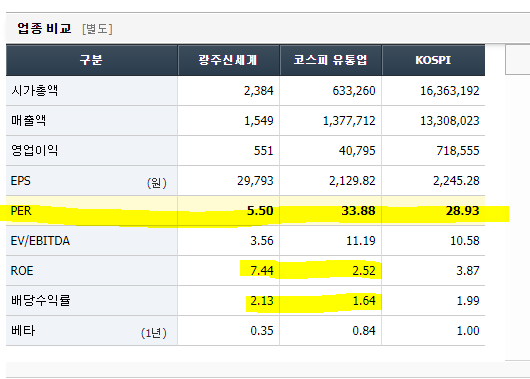Select PER value 28.93

click(x=462, y=211)
